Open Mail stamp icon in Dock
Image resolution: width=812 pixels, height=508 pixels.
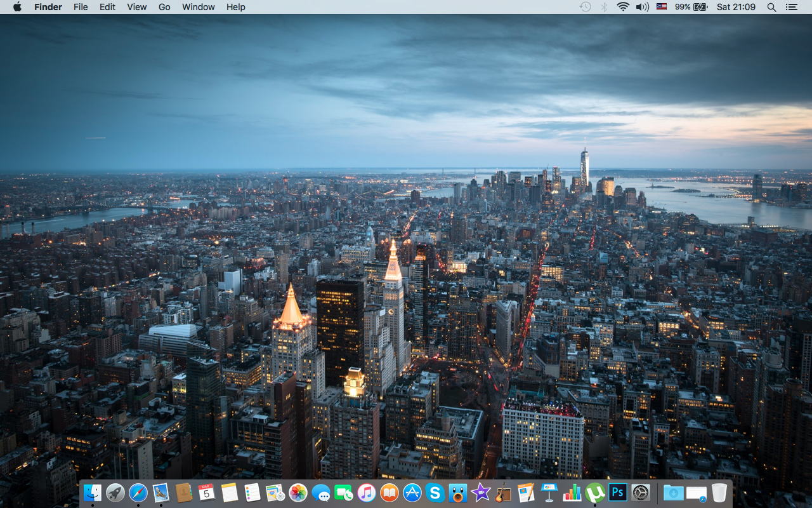[x=161, y=492]
